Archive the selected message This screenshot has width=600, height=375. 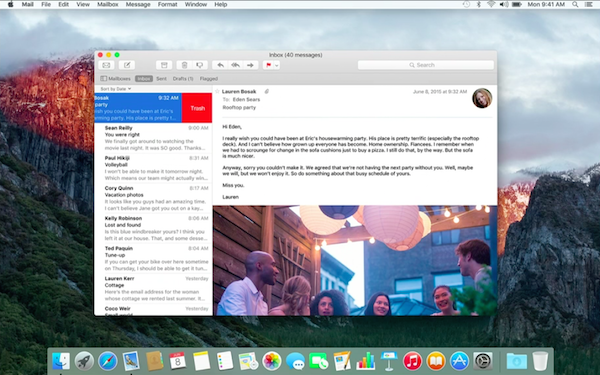[x=164, y=65]
